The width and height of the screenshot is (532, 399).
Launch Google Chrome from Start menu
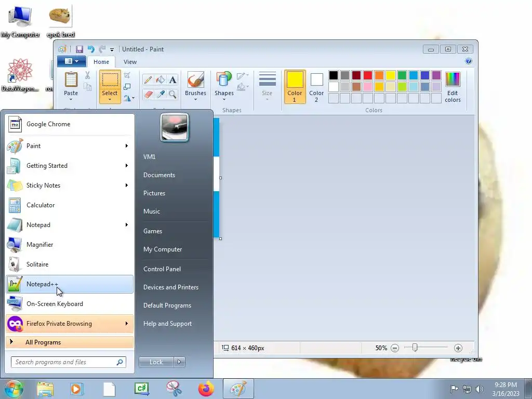(x=70, y=124)
